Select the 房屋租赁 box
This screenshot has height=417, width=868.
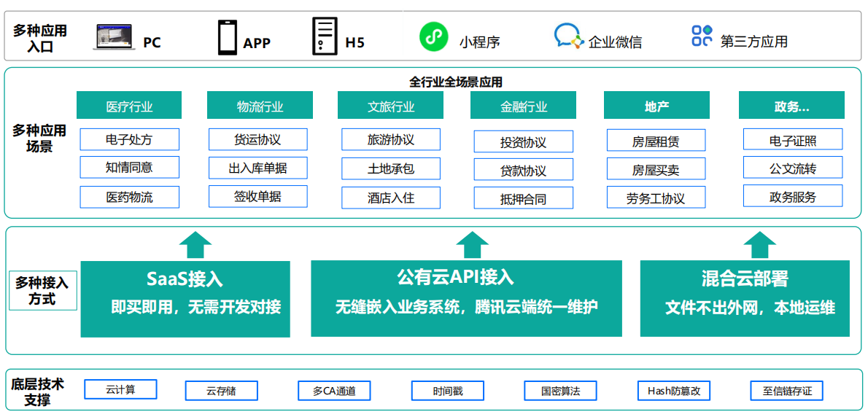[x=656, y=140]
